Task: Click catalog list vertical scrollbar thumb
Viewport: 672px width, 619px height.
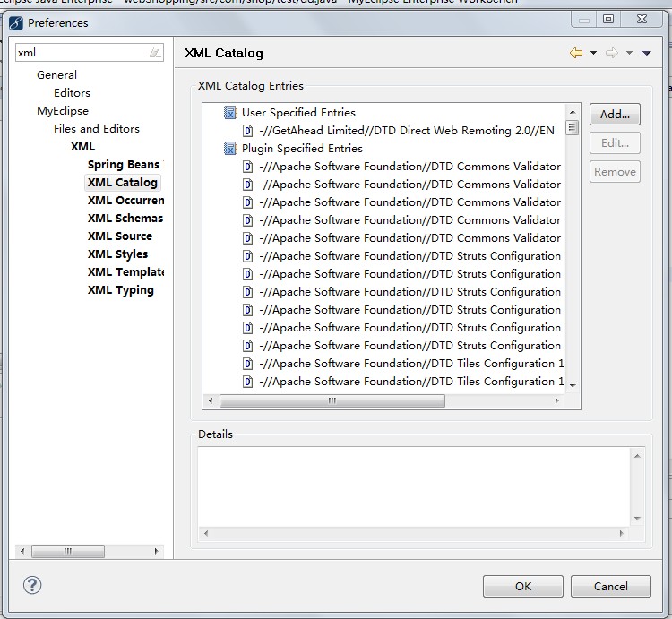Action: [573, 128]
